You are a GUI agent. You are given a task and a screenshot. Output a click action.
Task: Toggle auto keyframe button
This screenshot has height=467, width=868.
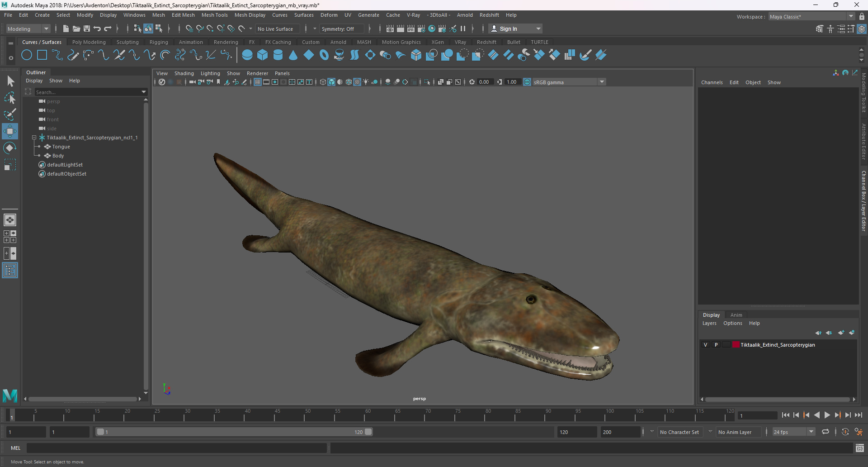[845, 432]
